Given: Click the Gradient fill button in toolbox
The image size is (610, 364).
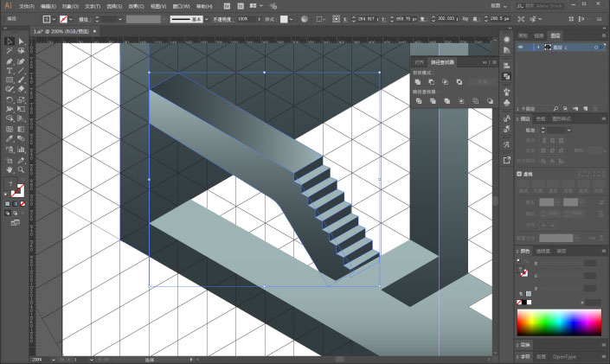Looking at the screenshot, I should 16,204.
